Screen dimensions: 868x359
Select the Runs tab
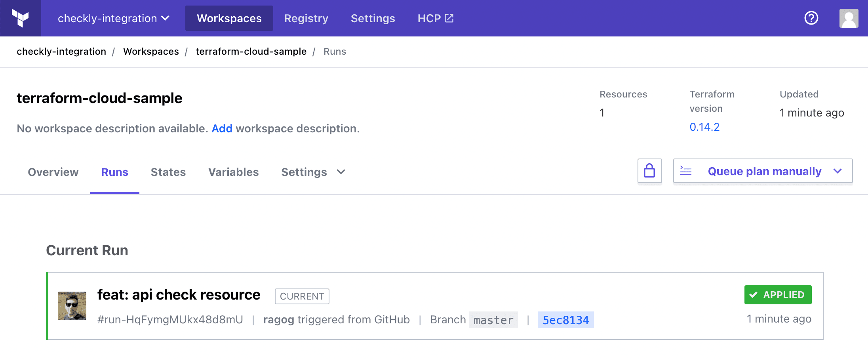click(x=115, y=172)
